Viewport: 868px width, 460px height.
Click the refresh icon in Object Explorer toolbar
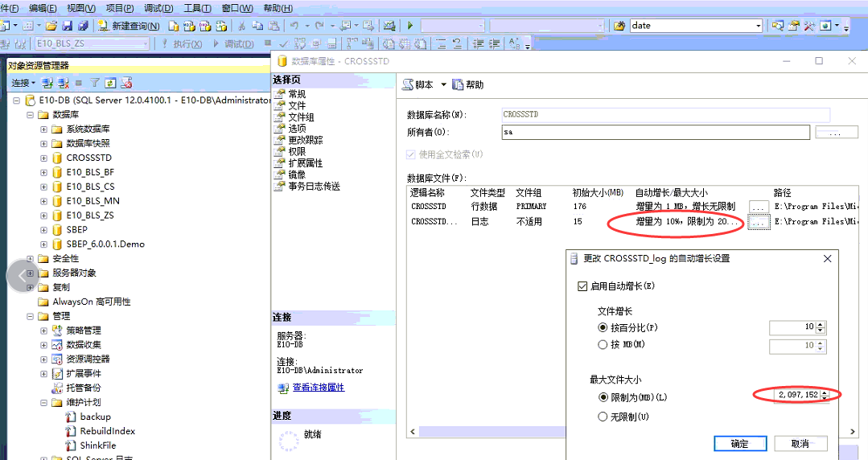[110, 83]
